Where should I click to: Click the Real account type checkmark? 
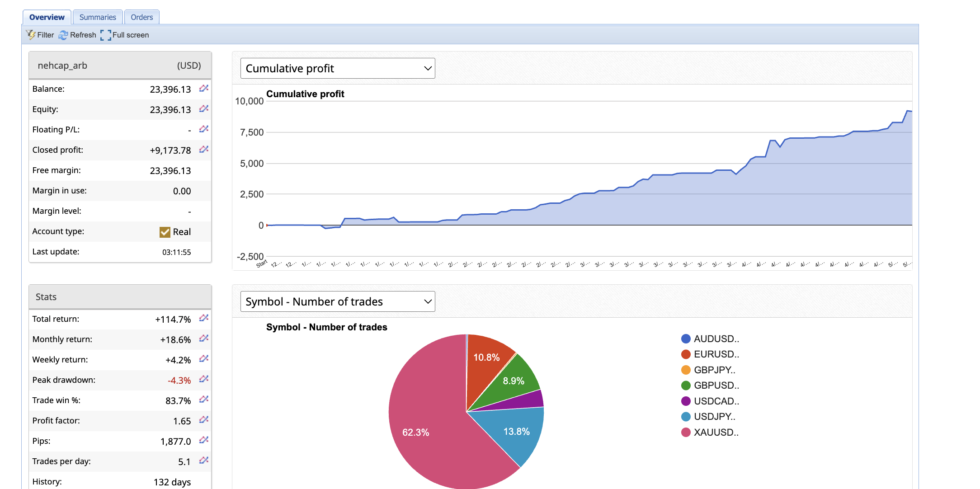click(x=165, y=232)
